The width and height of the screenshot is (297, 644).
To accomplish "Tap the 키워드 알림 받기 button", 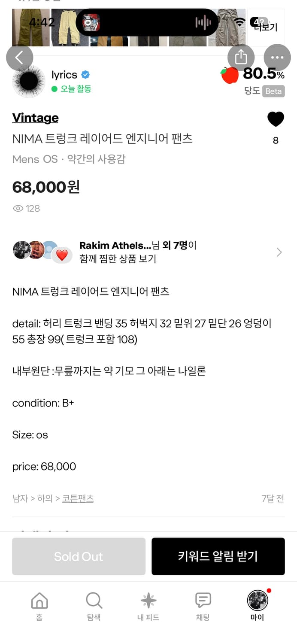I will click(218, 556).
